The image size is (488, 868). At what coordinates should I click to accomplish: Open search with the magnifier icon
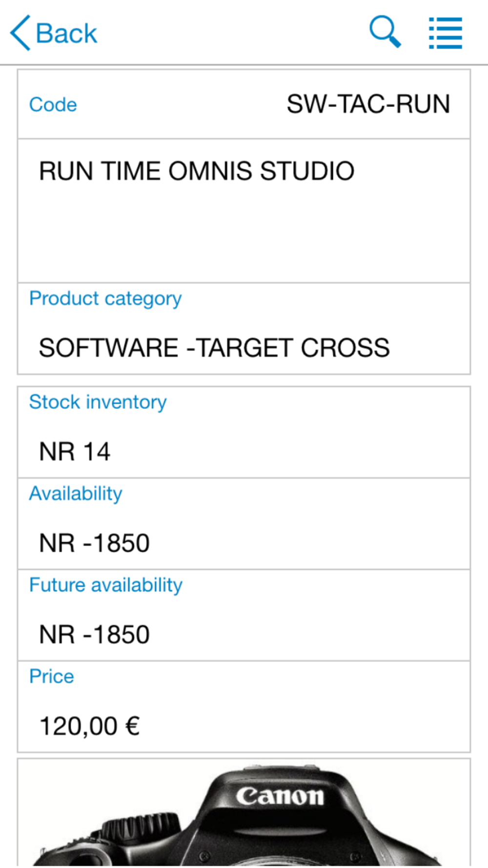(x=385, y=32)
